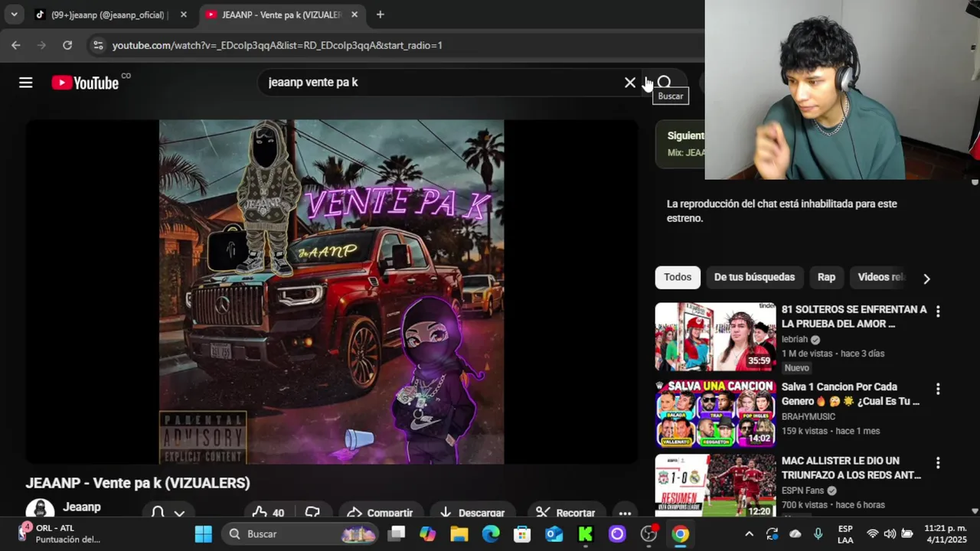Click the YouTube search magnifier button
Viewport: 980px width, 551px height.
click(x=665, y=83)
